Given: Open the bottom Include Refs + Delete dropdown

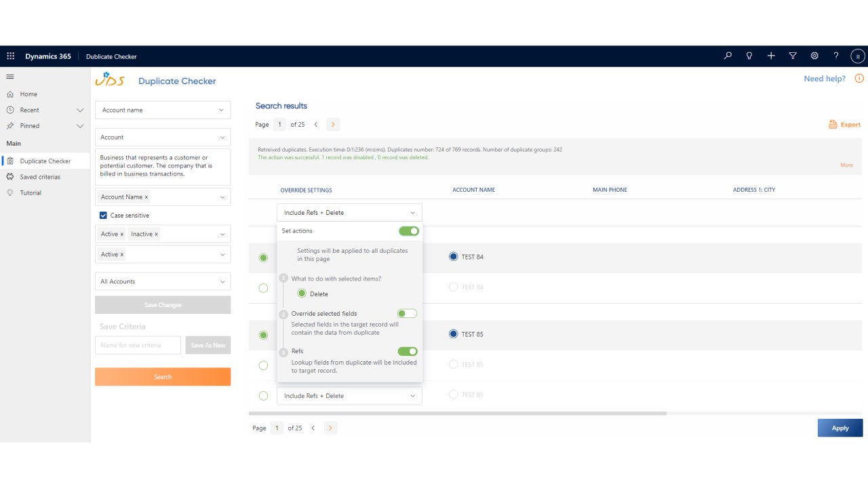Looking at the screenshot, I should tap(349, 396).
